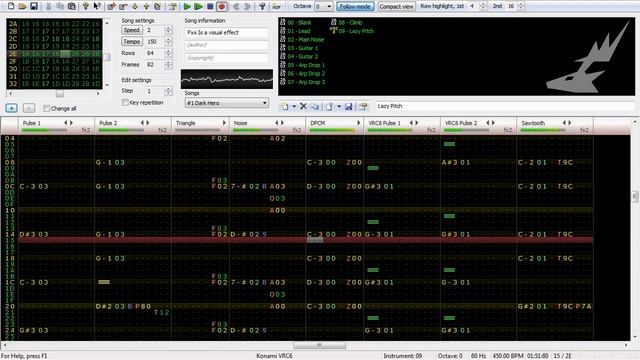This screenshot has height=360, width=640.
Task: Click the 1st row highlight stepper arrows
Action: tap(483, 6)
